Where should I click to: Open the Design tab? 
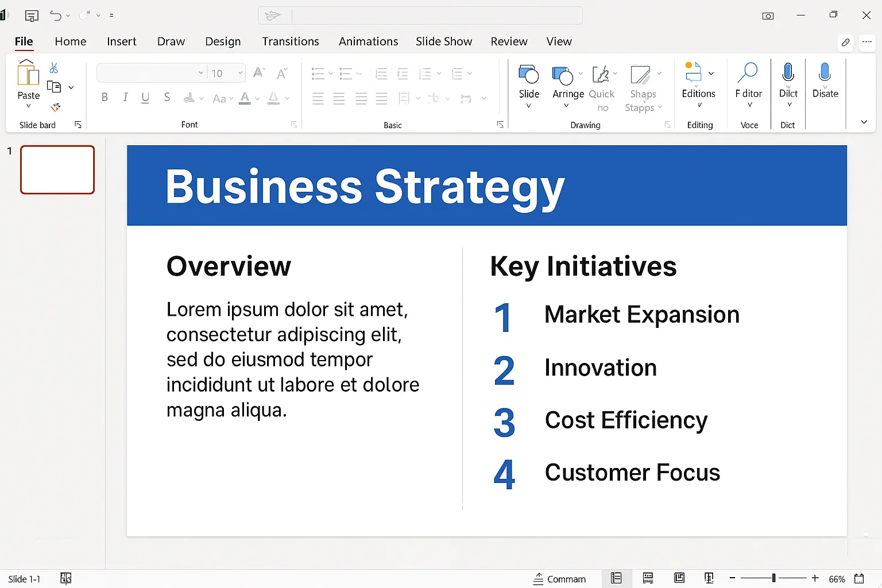(x=223, y=41)
